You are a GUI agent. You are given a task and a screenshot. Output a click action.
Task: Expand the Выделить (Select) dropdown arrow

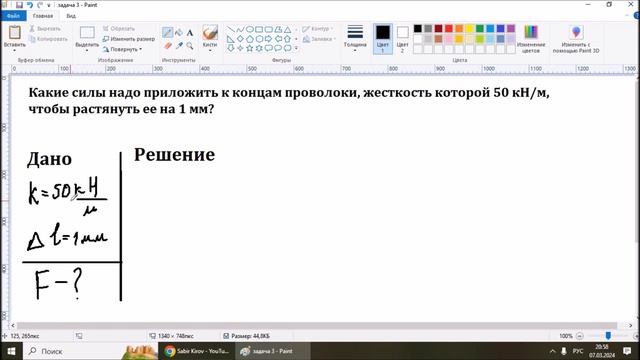tap(87, 50)
